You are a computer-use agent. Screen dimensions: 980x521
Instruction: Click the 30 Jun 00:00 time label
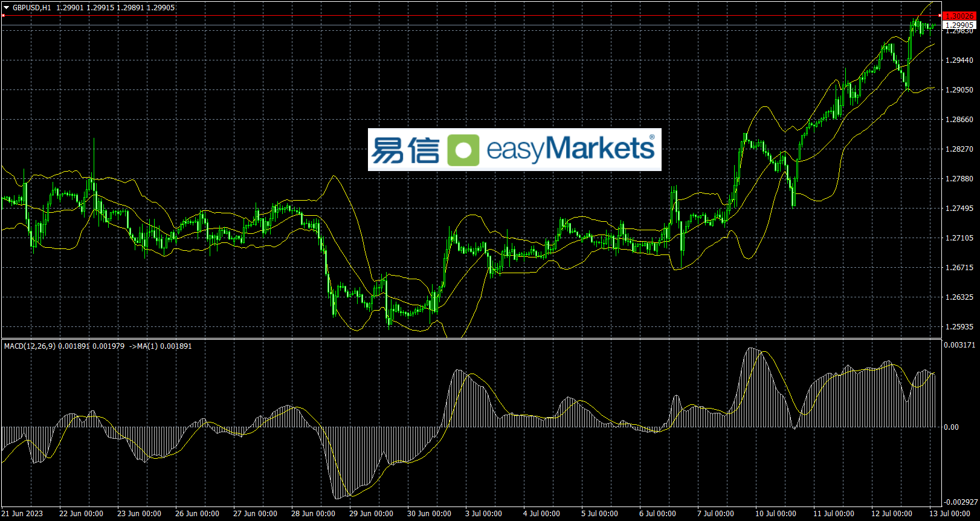[x=429, y=514]
